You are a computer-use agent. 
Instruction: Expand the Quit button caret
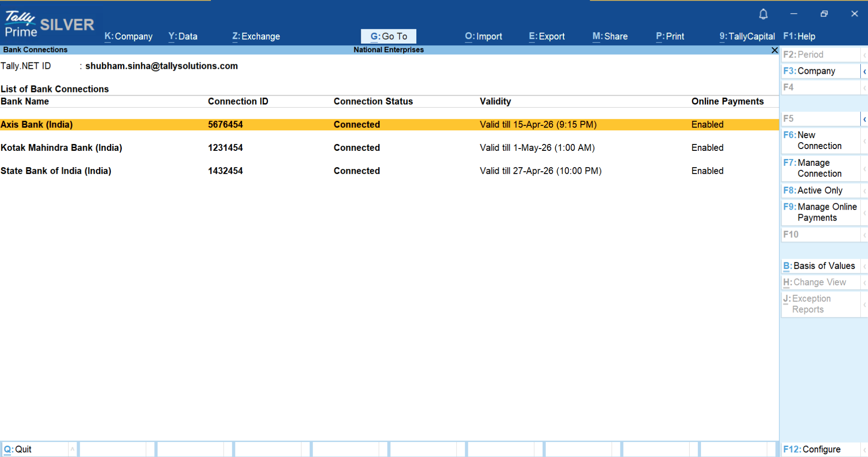tap(72, 449)
